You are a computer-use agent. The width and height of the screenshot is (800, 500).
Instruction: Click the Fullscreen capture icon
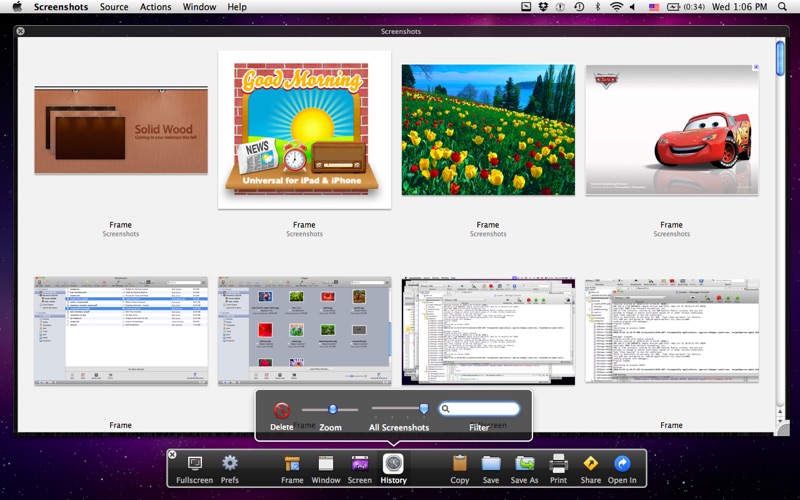click(194, 464)
